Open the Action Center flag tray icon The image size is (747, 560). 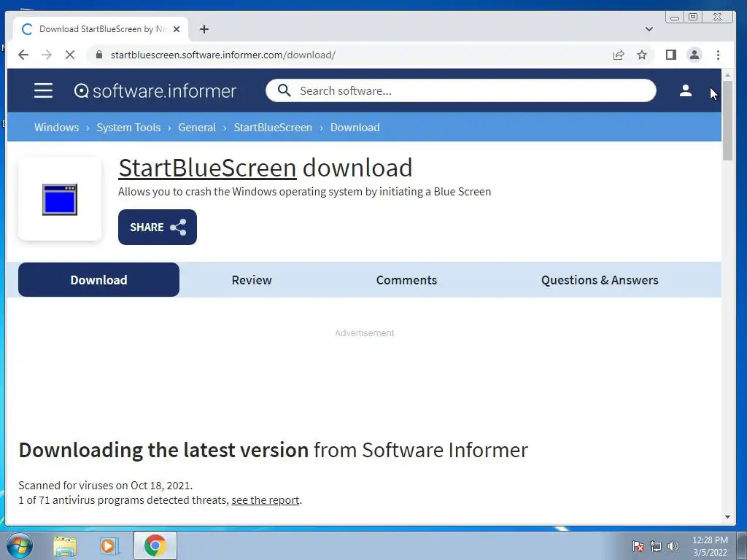click(x=638, y=546)
